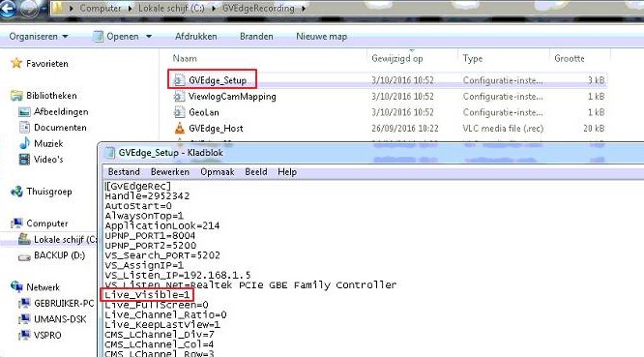Click the Thuisgroep icon

(16, 192)
